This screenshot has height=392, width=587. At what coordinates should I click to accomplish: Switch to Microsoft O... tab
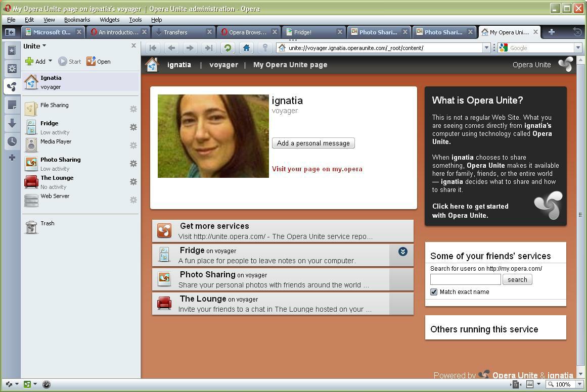53,32
